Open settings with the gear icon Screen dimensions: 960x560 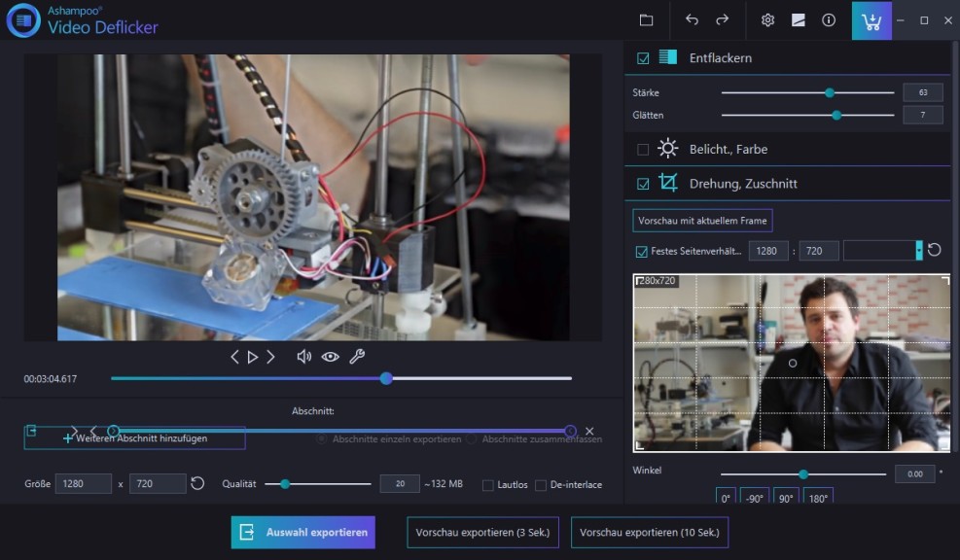[x=767, y=19]
